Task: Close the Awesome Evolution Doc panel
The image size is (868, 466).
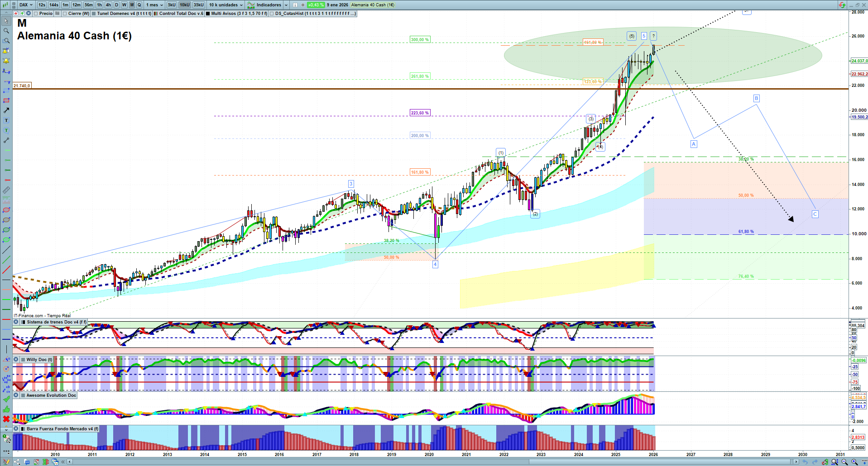Action: 16,395
